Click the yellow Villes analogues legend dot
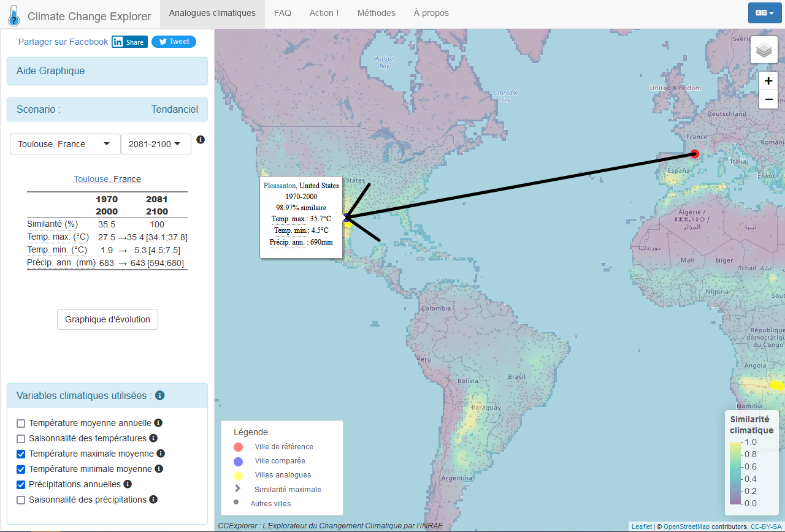785x532 pixels. 239,475
